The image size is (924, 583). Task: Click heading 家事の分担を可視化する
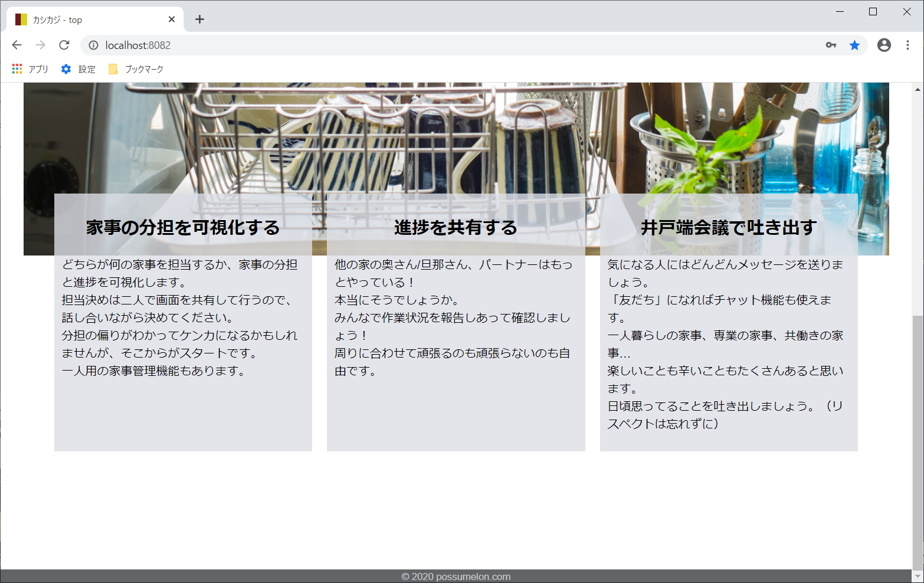pos(183,227)
